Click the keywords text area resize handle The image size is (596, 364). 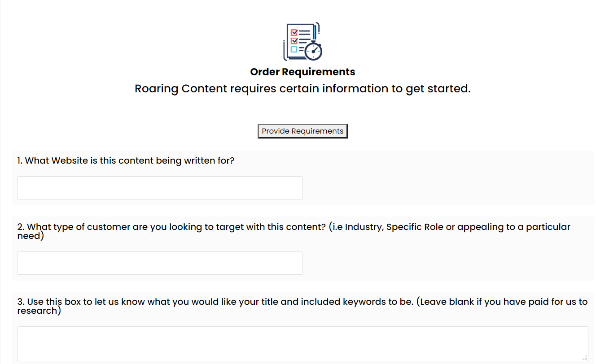coord(584,357)
